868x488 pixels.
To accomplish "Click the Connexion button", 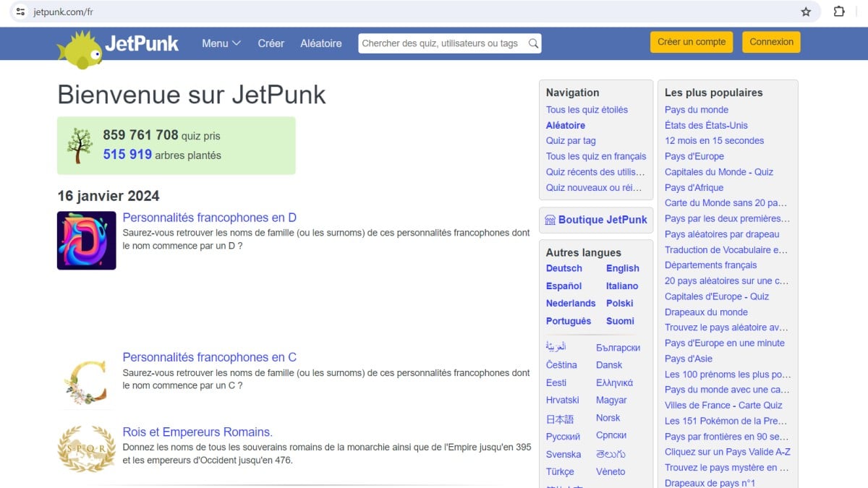I will click(771, 42).
